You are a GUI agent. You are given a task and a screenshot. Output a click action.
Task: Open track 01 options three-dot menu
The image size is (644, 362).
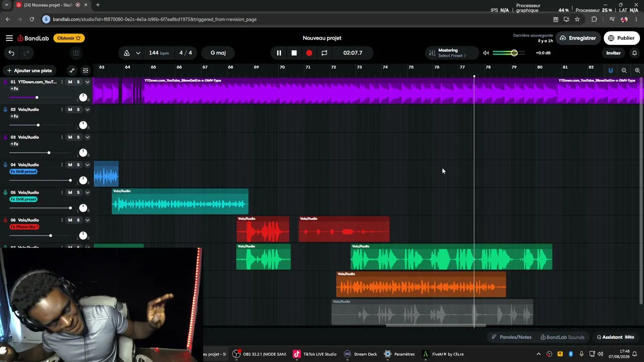[62, 82]
